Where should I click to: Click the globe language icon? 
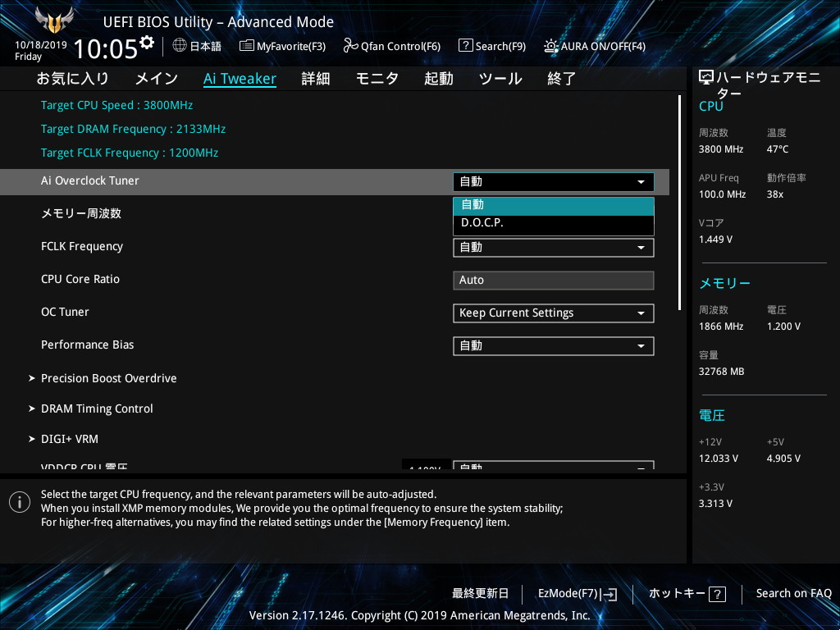click(x=180, y=46)
